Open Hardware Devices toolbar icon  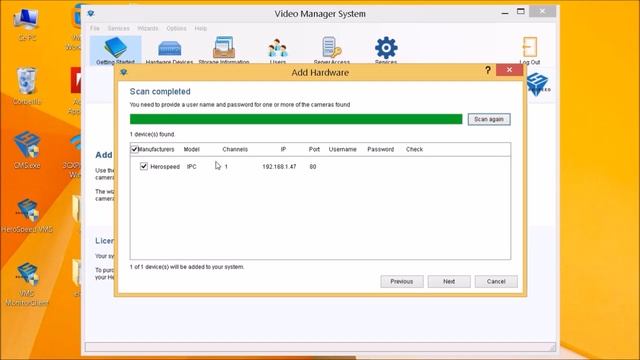pyautogui.click(x=169, y=50)
